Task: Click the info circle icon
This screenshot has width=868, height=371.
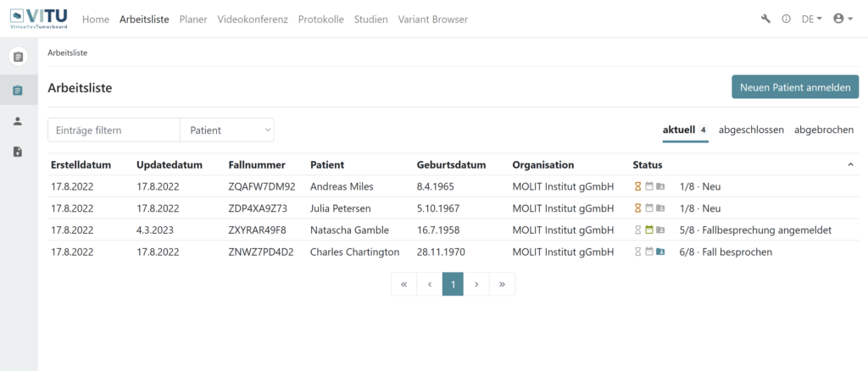Action: point(786,19)
